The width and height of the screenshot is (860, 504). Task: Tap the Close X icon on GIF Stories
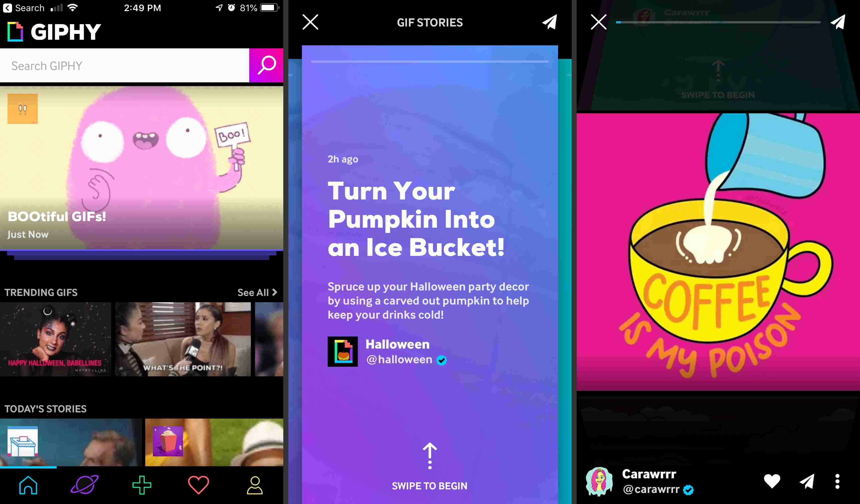coord(310,22)
